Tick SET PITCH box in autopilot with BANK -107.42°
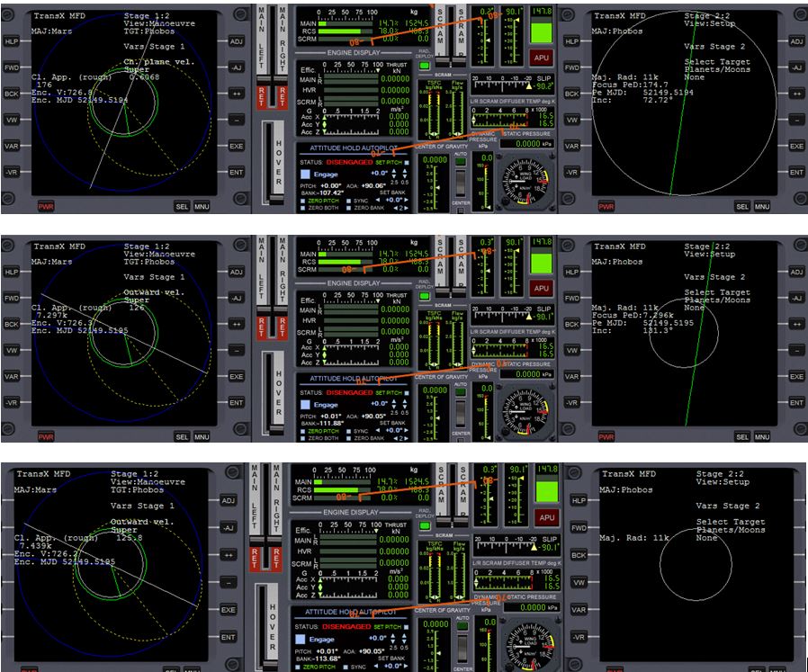808x672 pixels. coord(406,162)
